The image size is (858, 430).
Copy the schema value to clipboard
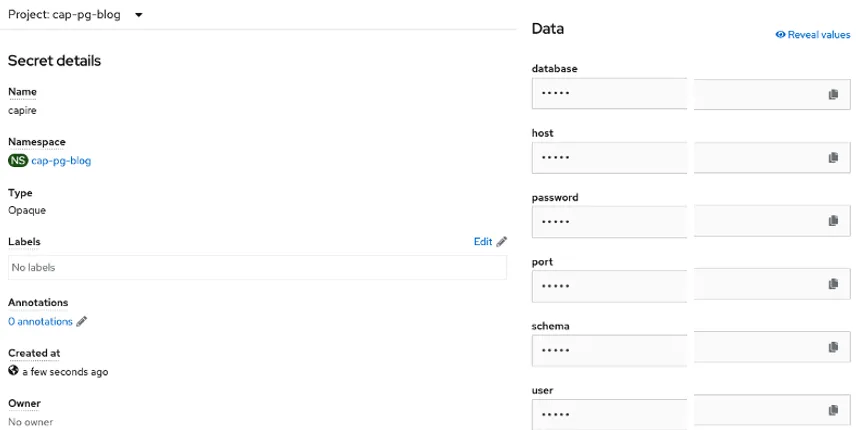tap(832, 348)
